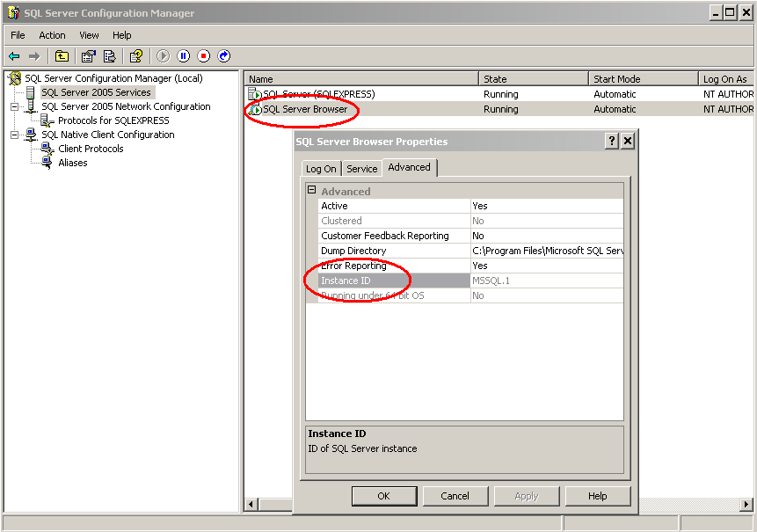The height and width of the screenshot is (532, 757).
Task: Sort by the Log On As column header
Action: point(726,79)
